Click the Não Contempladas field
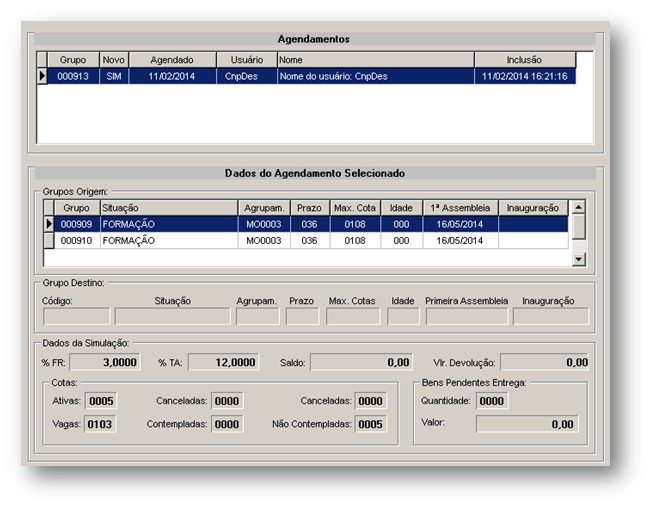Image resolution: width=652 pixels, height=508 pixels. [370, 424]
